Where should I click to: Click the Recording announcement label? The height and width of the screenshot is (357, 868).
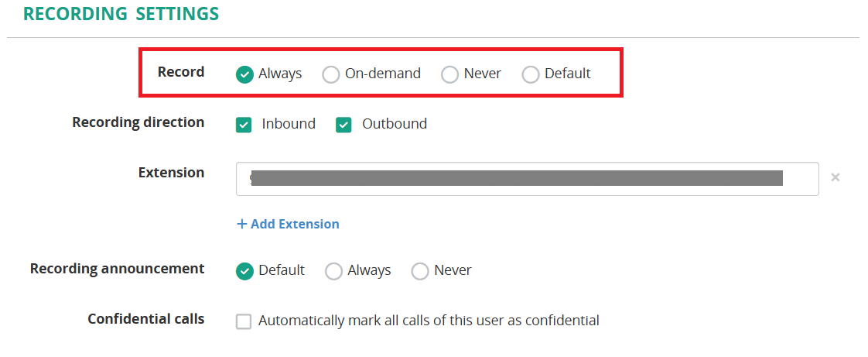coord(118,269)
